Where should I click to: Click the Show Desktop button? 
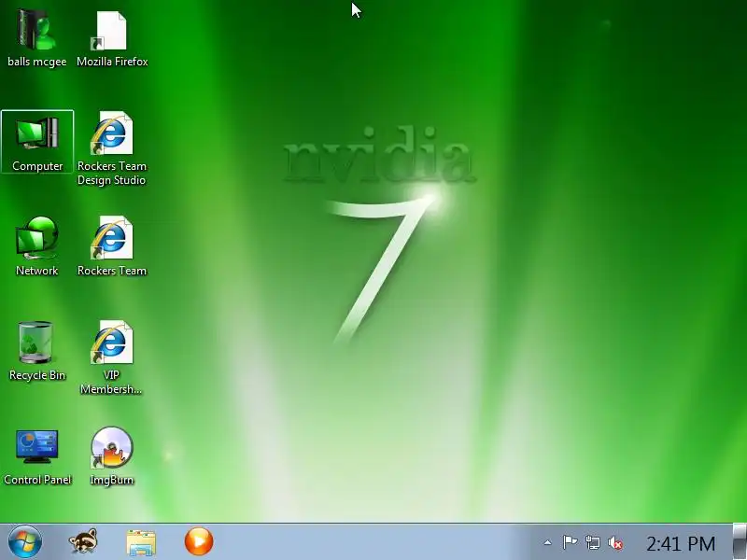[740, 542]
